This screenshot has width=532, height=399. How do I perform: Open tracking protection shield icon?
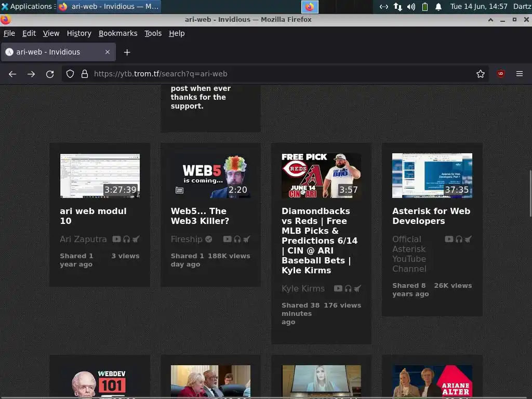point(70,74)
